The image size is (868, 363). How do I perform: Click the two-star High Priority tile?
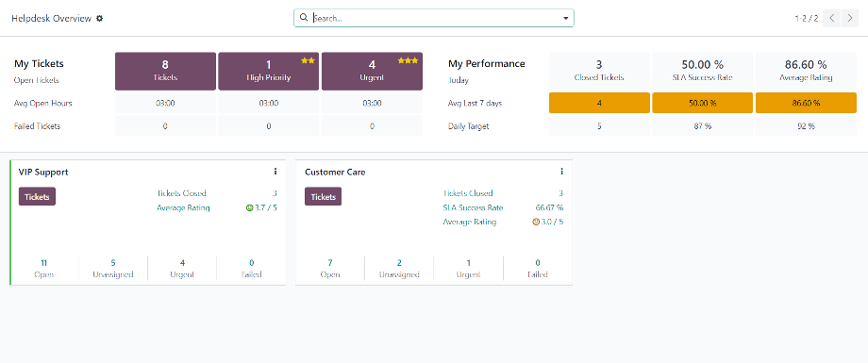click(269, 72)
